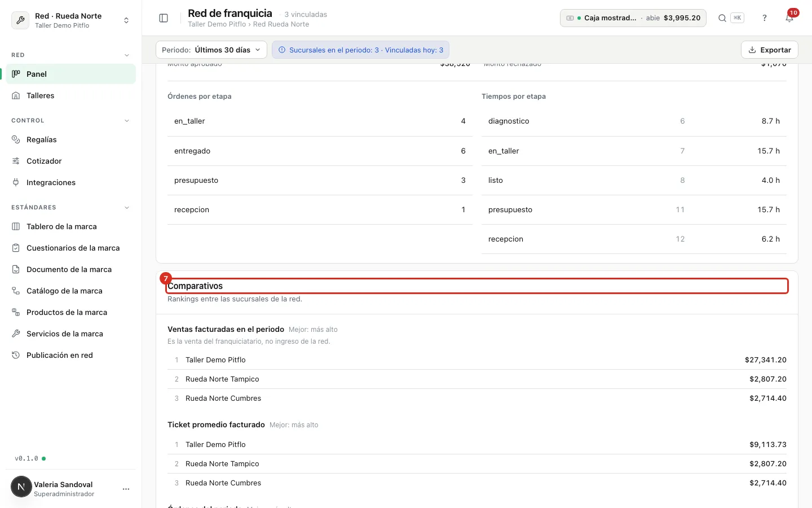This screenshot has width=812, height=508.
Task: Click the info icon in Sucursales badge
Action: tap(282, 50)
